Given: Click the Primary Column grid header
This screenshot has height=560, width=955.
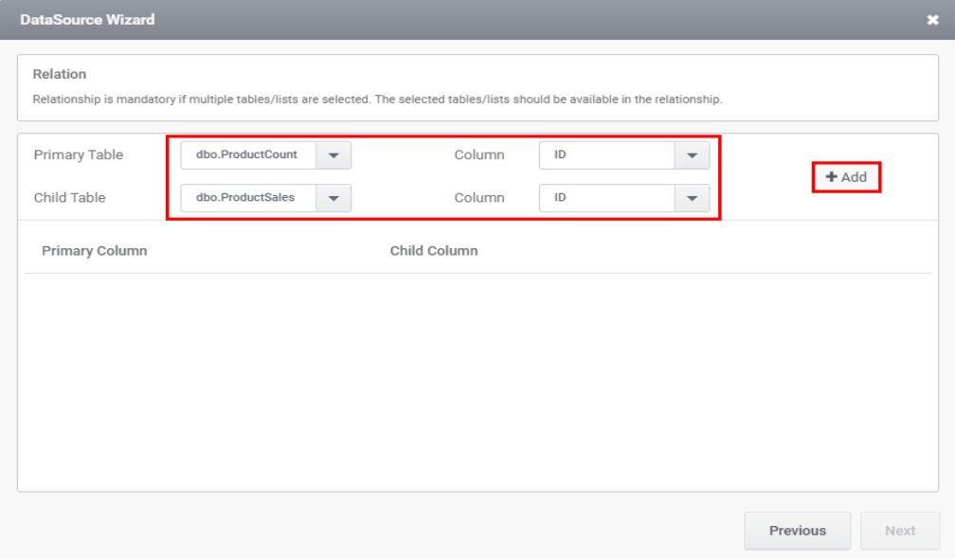Looking at the screenshot, I should click(x=95, y=251).
